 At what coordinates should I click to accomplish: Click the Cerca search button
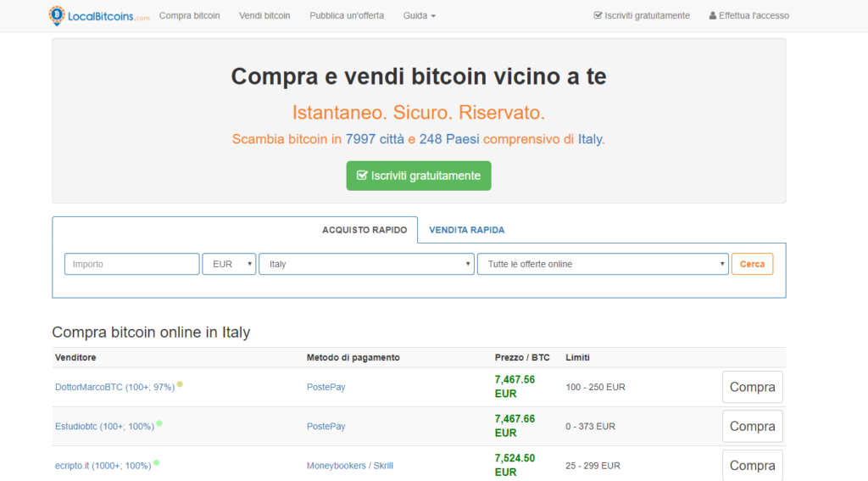(753, 264)
